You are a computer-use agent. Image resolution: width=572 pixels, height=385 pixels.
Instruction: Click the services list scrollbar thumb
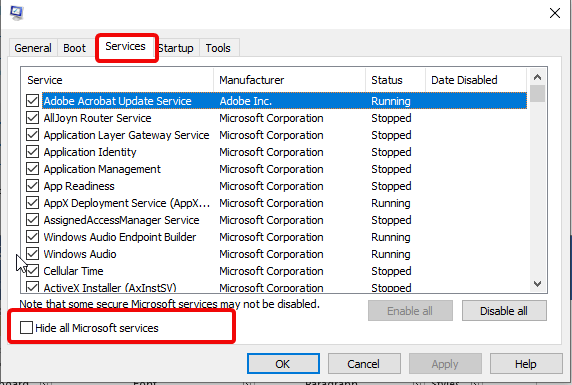[x=537, y=93]
